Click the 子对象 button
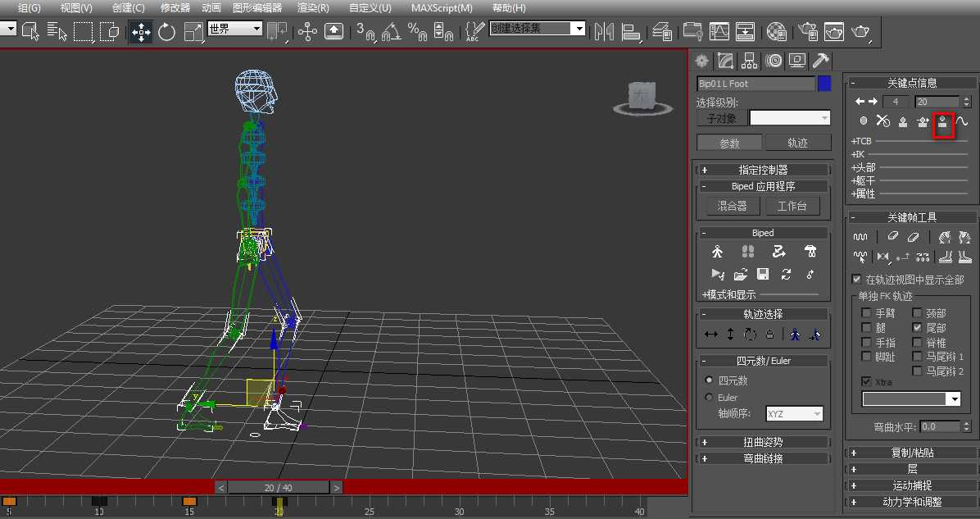Viewport: 980px width, 519px height. (721, 118)
